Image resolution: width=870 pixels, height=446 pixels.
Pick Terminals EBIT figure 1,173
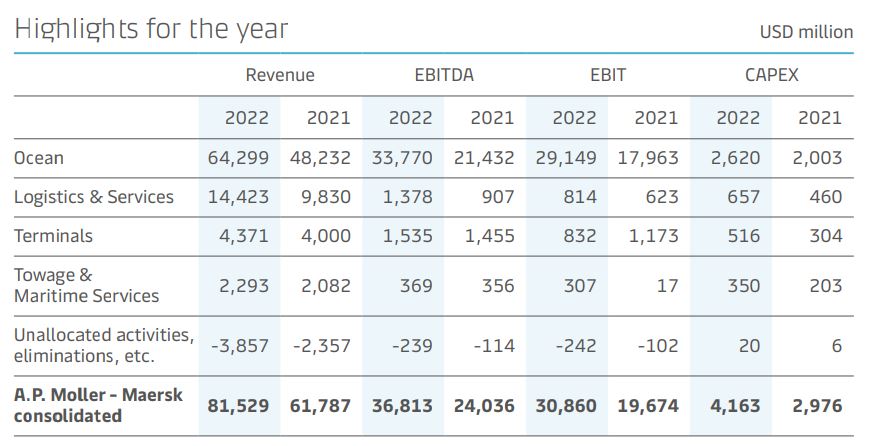point(654,236)
